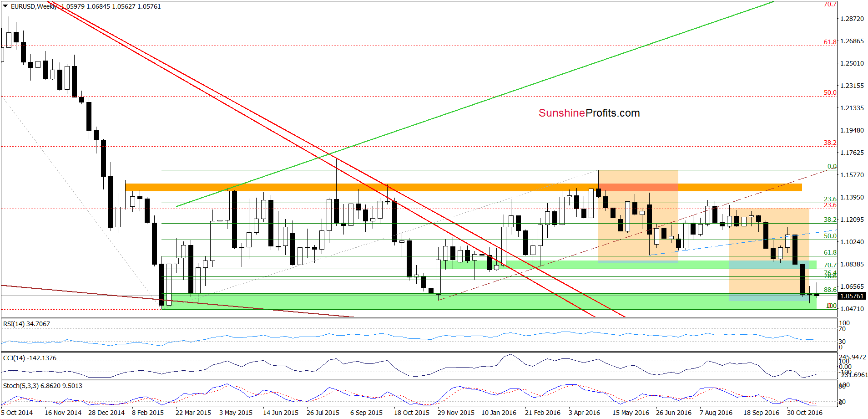The image size is (868, 419).
Task: Click the 8 Feb 2015 date label
Action: (x=148, y=413)
